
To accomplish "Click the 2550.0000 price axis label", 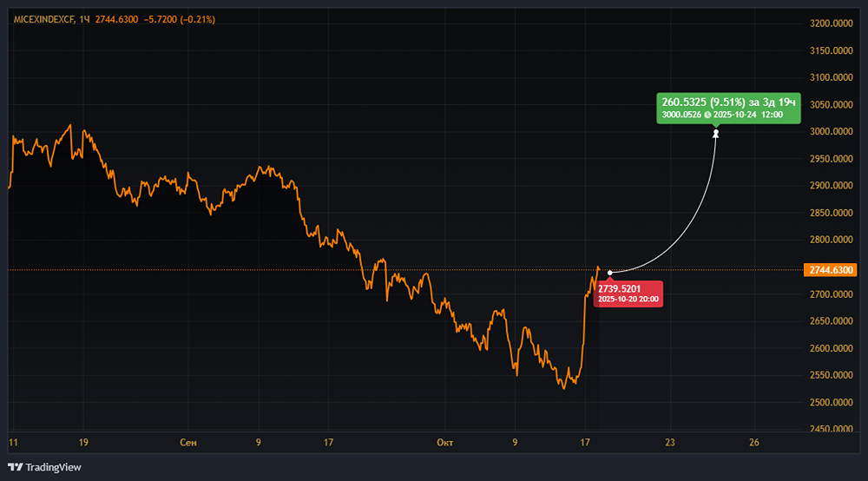I will (831, 375).
